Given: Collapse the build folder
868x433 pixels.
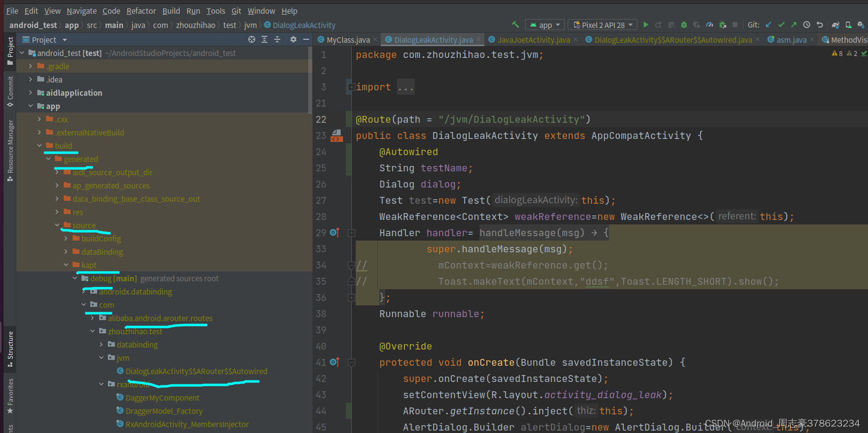Looking at the screenshot, I should (x=39, y=145).
